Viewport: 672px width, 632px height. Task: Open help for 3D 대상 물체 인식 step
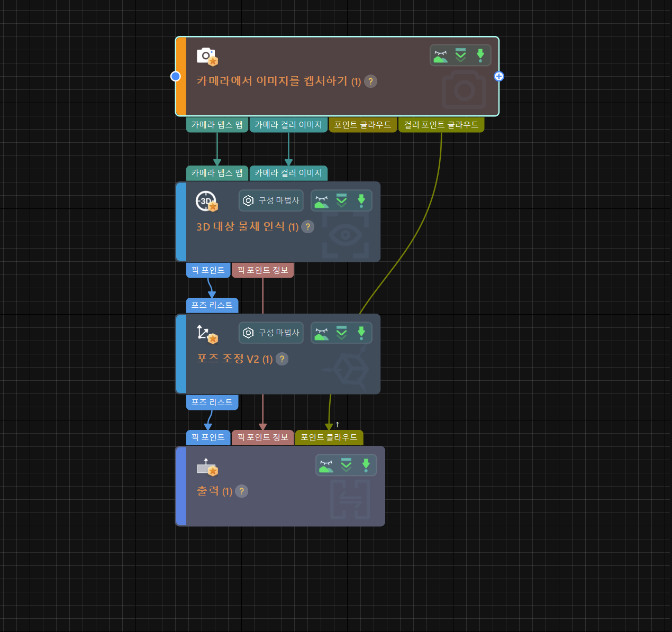point(308,227)
